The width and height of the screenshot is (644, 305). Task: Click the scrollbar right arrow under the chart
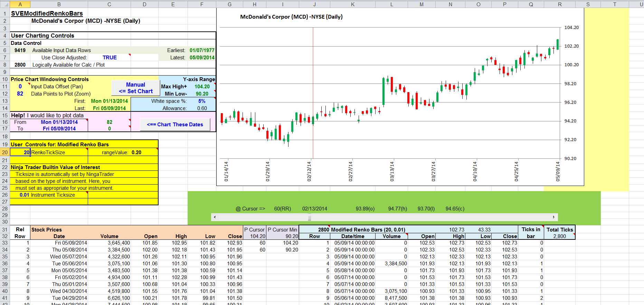coord(554,217)
